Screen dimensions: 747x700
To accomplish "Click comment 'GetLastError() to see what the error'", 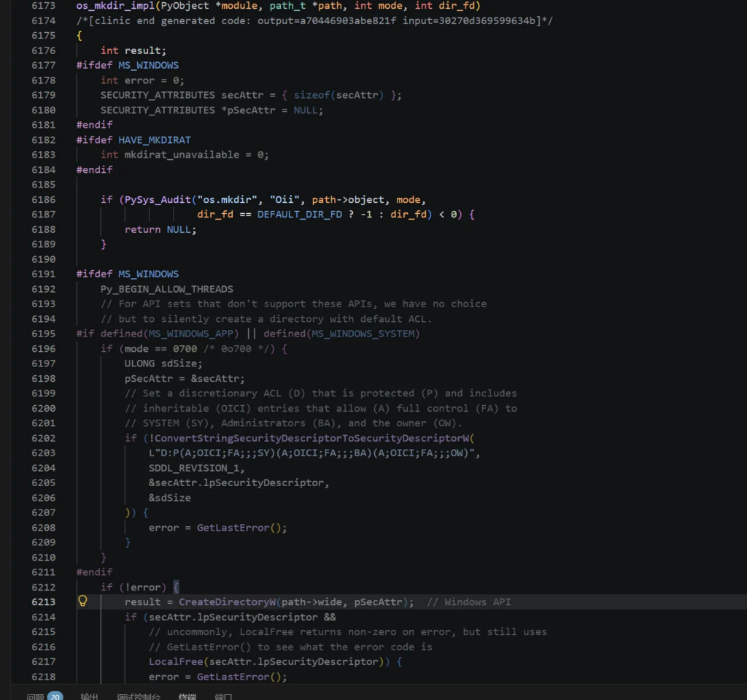I will tap(290, 647).
